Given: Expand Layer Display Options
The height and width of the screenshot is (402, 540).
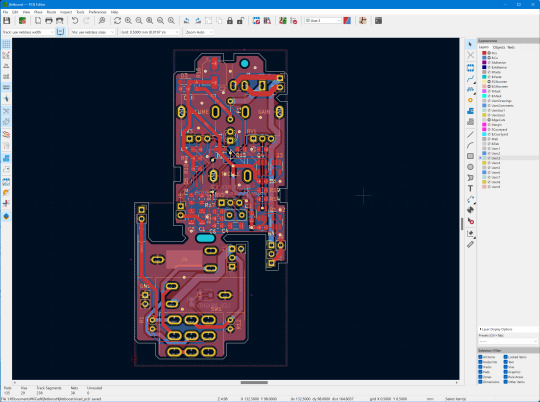Looking at the screenshot, I should coord(495,329).
